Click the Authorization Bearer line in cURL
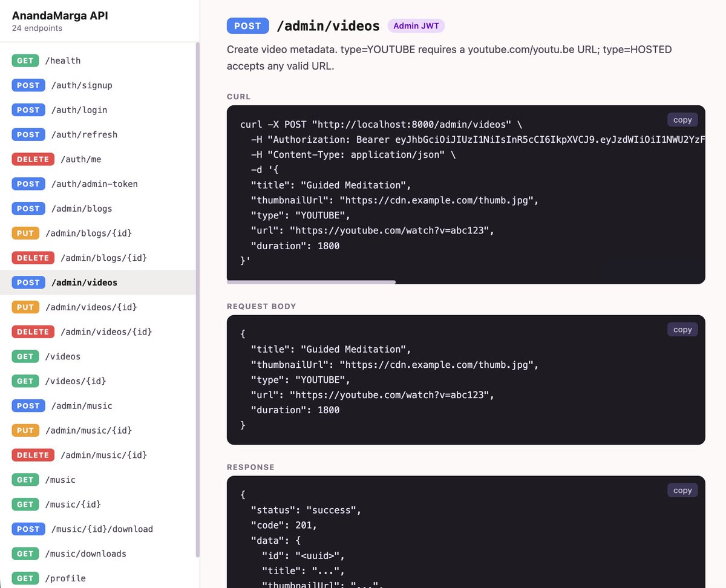This screenshot has height=588, width=726. pos(478,140)
